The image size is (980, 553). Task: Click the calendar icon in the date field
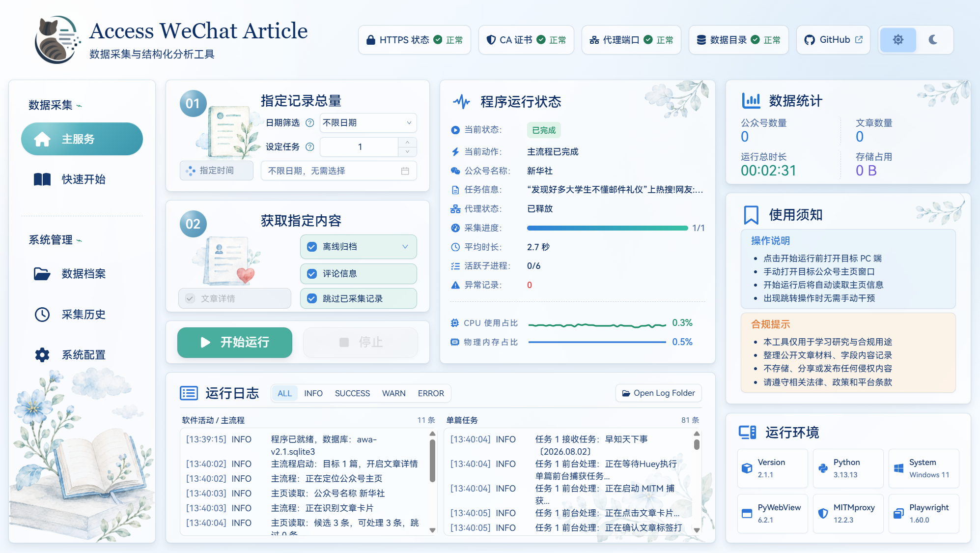coord(405,171)
